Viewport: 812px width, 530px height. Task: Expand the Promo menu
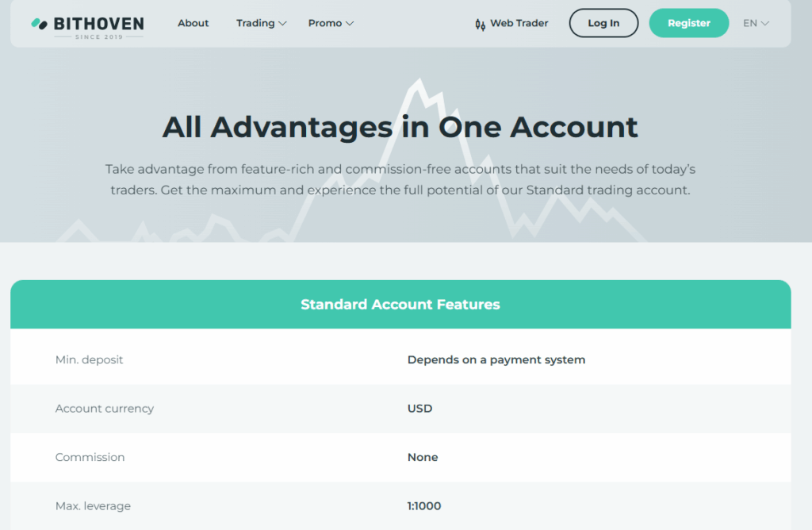[x=331, y=23]
